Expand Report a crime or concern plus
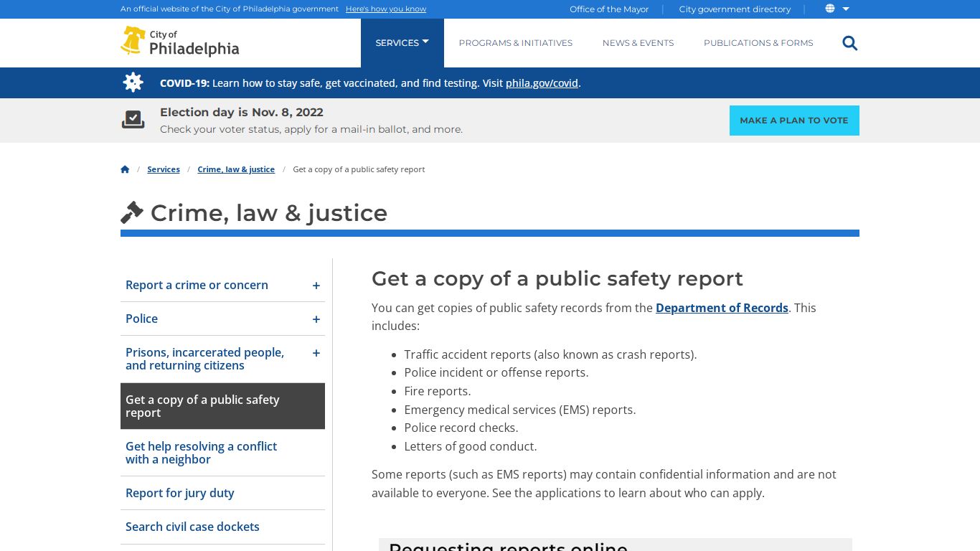This screenshot has height=551, width=980. click(316, 286)
